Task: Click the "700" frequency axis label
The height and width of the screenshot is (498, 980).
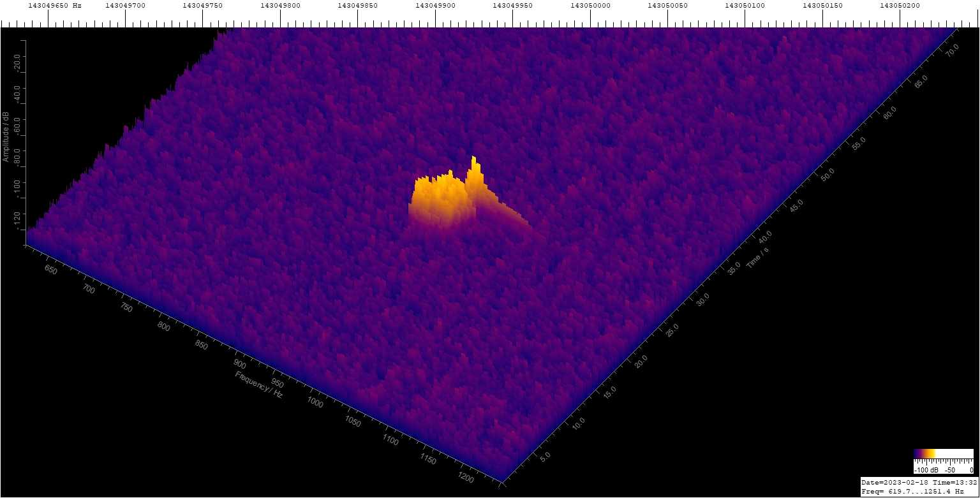Action: click(89, 289)
